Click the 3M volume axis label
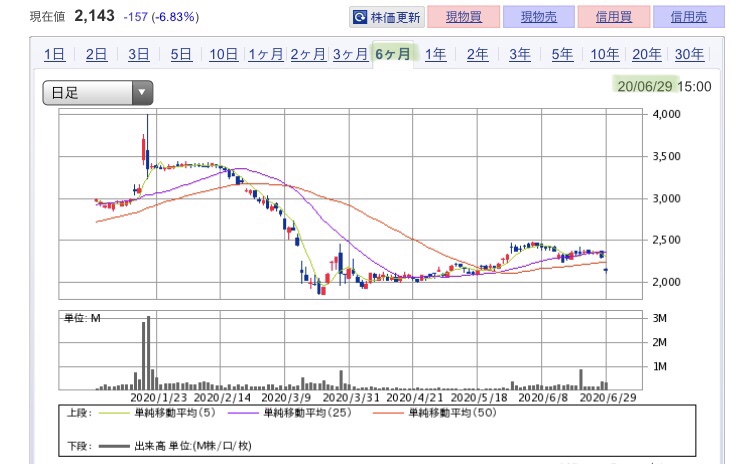This screenshot has height=464, width=731. (x=660, y=318)
